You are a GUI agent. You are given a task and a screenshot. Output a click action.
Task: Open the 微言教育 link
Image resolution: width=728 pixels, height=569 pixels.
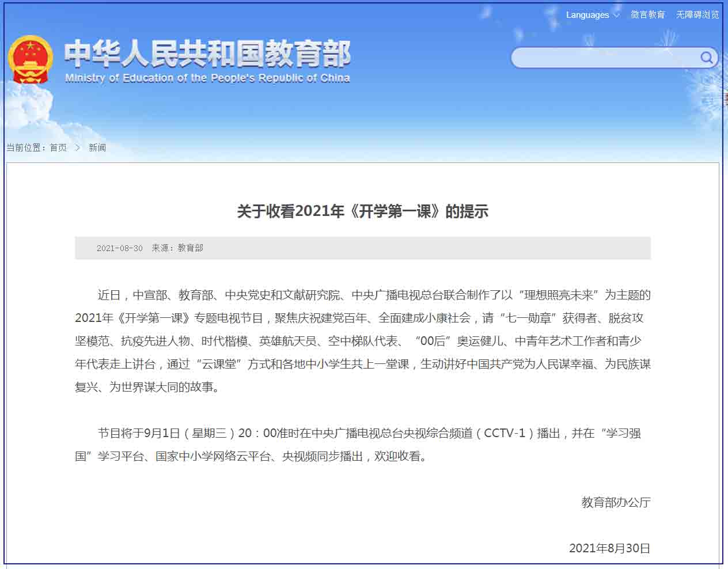647,15
